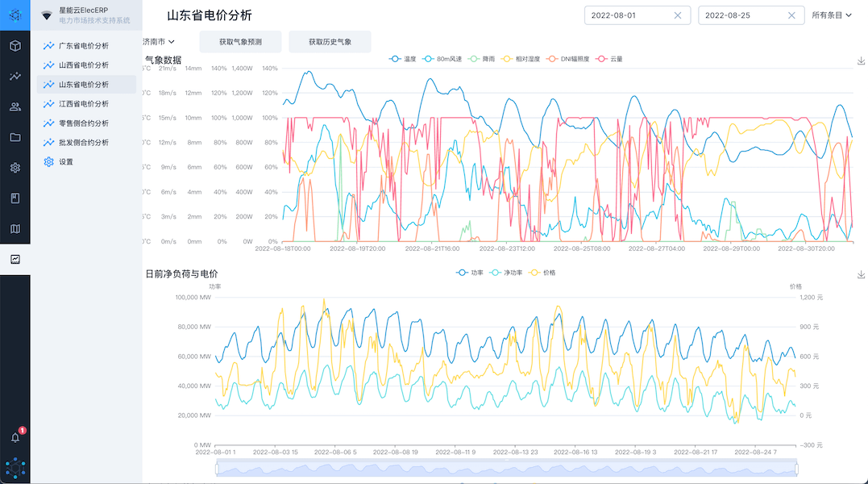
Task: Clear the 2022-08-25 end date
Action: click(x=791, y=15)
